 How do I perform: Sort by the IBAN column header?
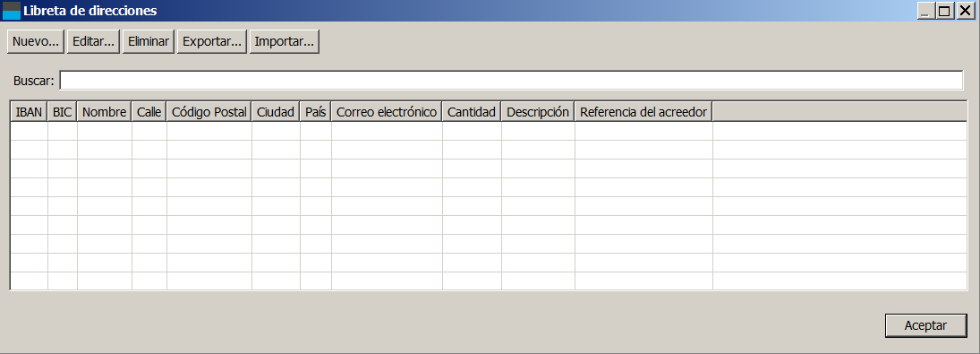30,112
